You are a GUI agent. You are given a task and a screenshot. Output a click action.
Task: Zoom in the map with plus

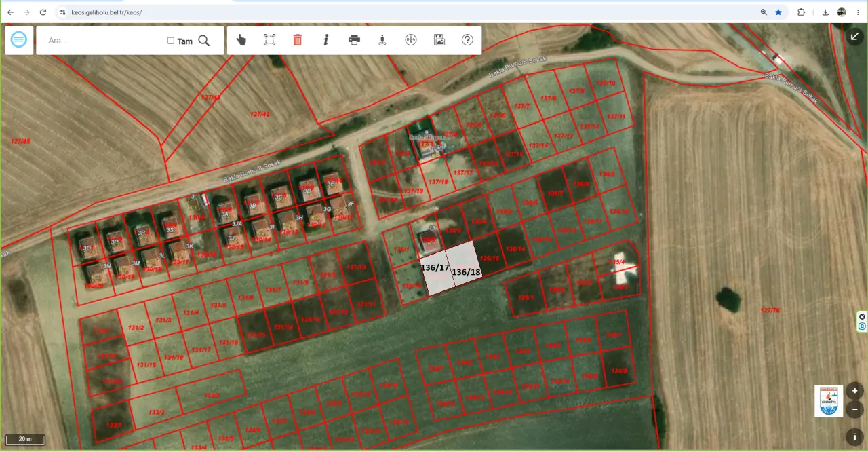(854, 391)
